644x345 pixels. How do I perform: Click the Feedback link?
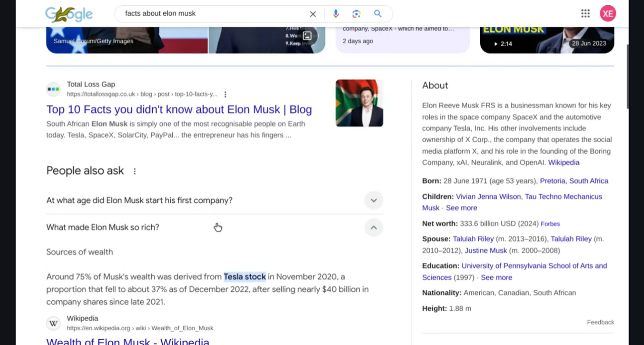tap(600, 322)
